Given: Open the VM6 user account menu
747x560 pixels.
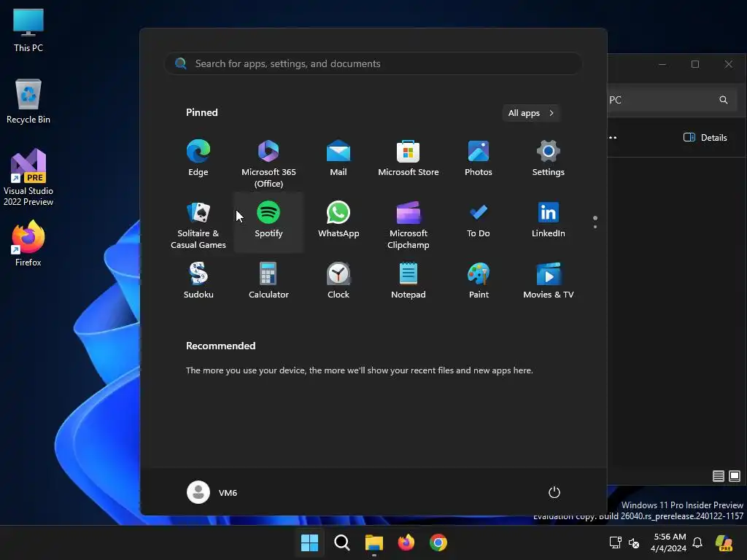Looking at the screenshot, I should [x=212, y=492].
